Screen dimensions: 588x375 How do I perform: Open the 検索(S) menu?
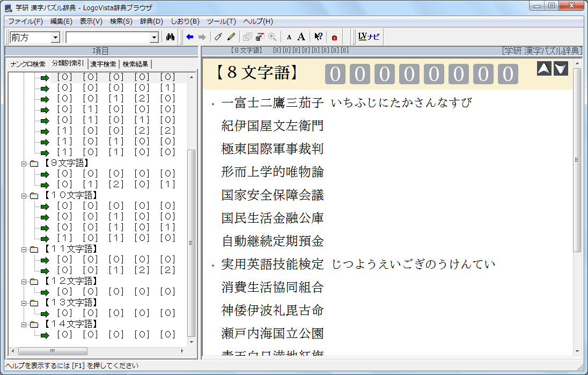[x=121, y=21]
